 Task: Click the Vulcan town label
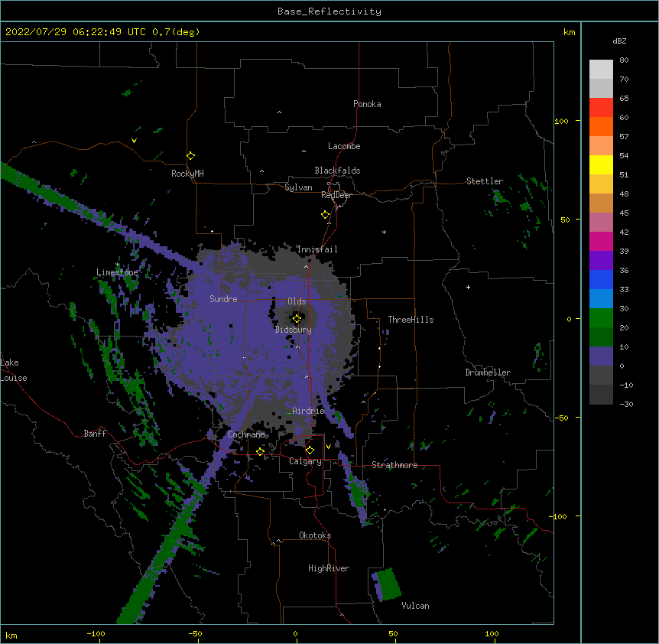(x=415, y=606)
